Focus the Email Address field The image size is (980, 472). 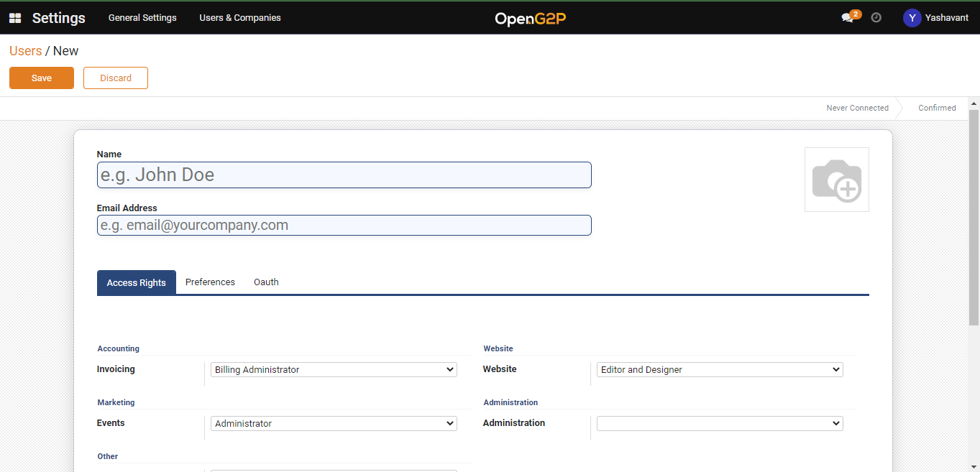coord(344,226)
